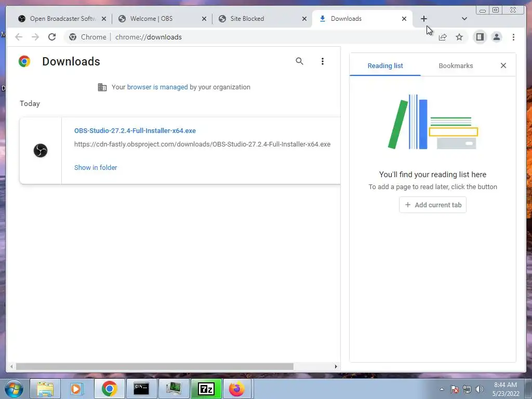Open 7-Zip from the taskbar

206,389
